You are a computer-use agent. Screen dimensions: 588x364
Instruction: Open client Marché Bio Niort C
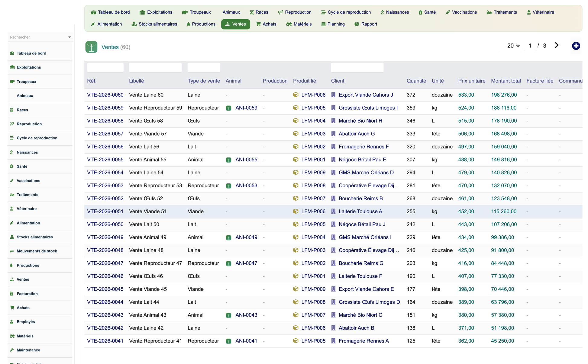pyautogui.click(x=360, y=315)
